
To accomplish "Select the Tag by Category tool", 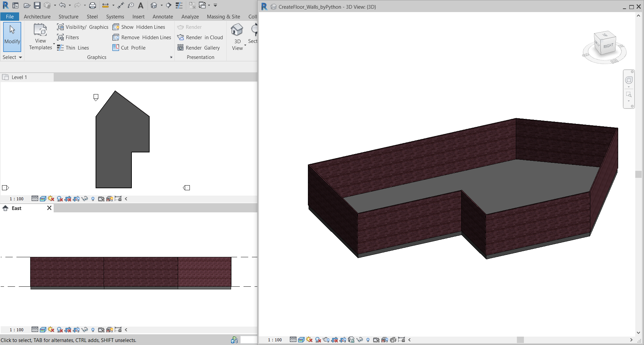I will [131, 5].
